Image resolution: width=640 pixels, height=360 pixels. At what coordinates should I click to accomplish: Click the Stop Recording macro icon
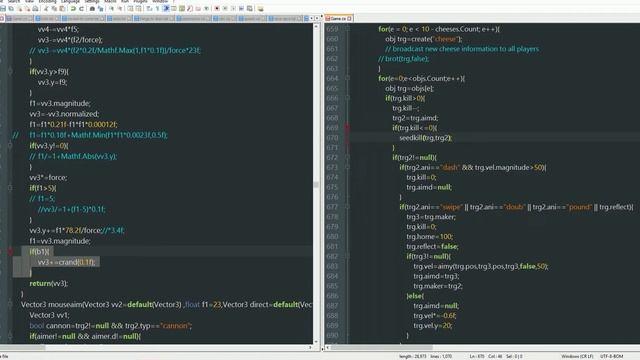pos(225,9)
